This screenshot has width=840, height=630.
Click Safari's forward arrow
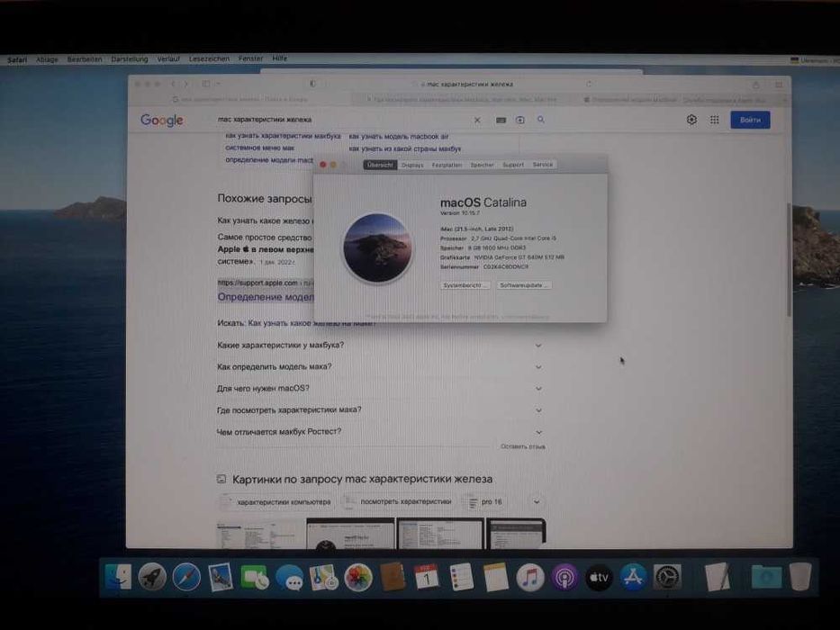(185, 84)
